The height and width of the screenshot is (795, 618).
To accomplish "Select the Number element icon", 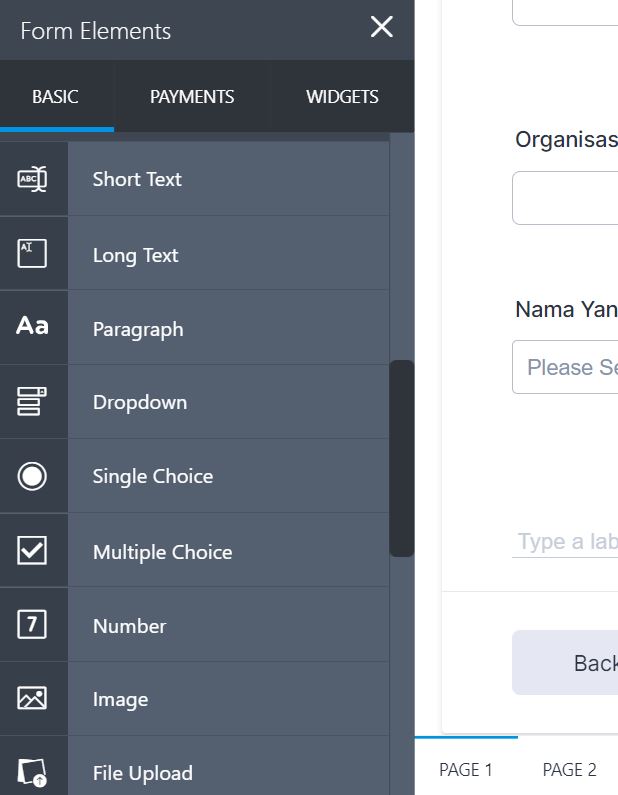I will [32, 625].
